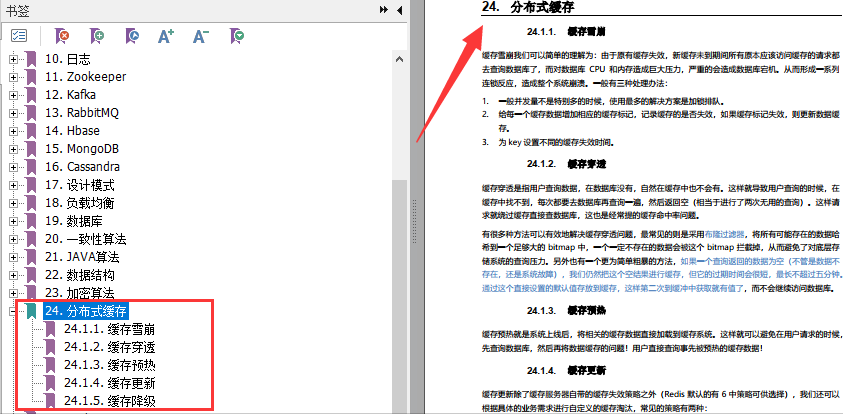Viewport: 843px width, 414px height.
Task: Select the 15. MongoDB bookmark
Action: click(82, 149)
